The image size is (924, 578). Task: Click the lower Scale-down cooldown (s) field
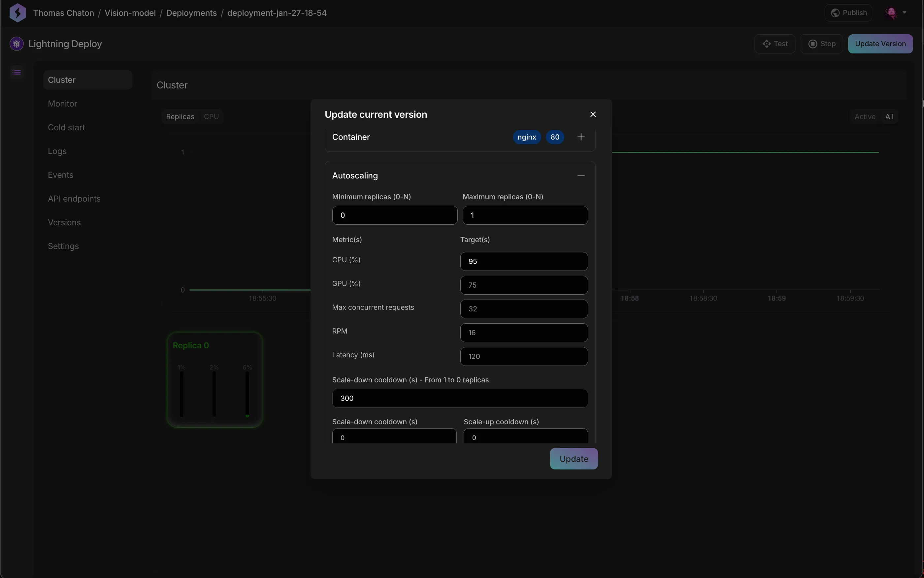394,436
